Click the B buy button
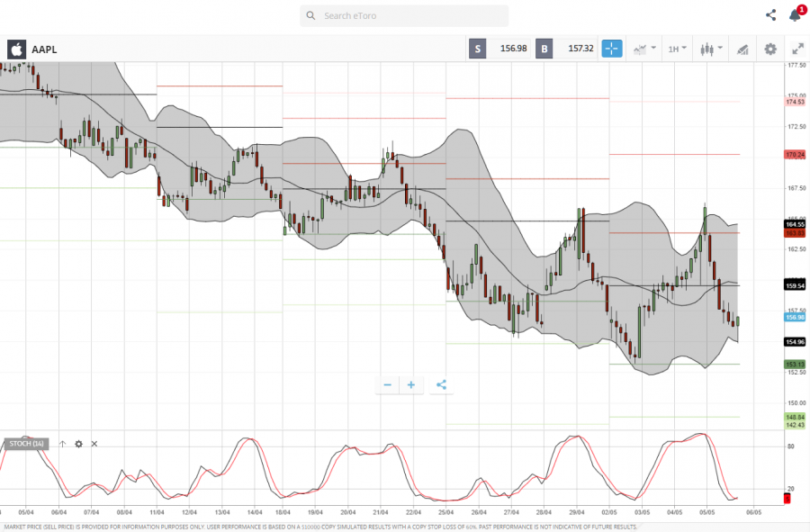 [x=544, y=49]
